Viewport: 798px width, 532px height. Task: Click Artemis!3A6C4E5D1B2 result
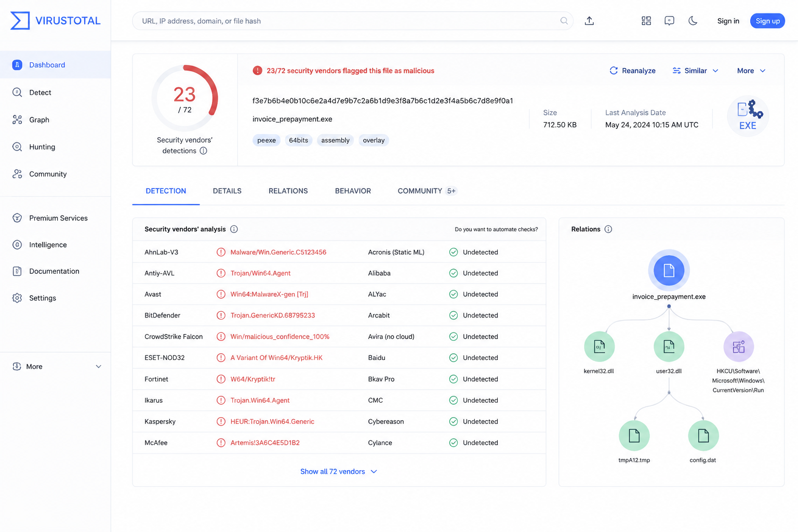[x=265, y=443]
